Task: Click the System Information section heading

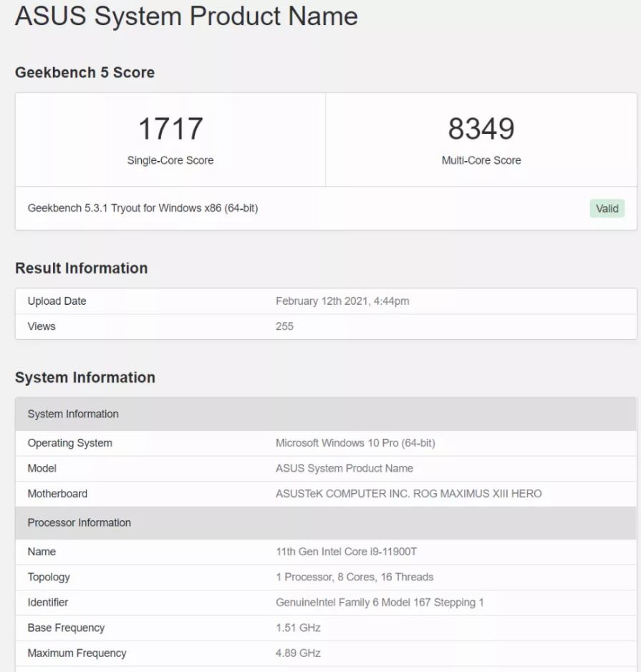Action: click(x=85, y=378)
